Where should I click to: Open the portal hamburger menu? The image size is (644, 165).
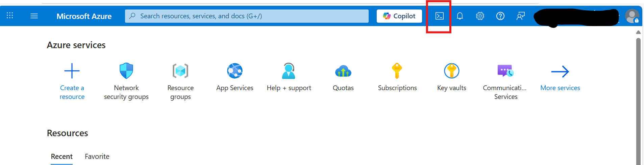[34, 16]
